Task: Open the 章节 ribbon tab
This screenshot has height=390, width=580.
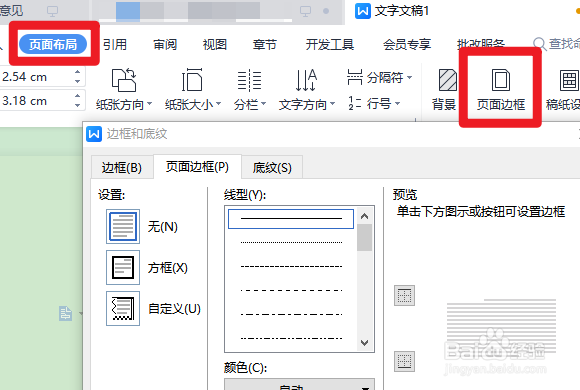Action: coord(264,44)
